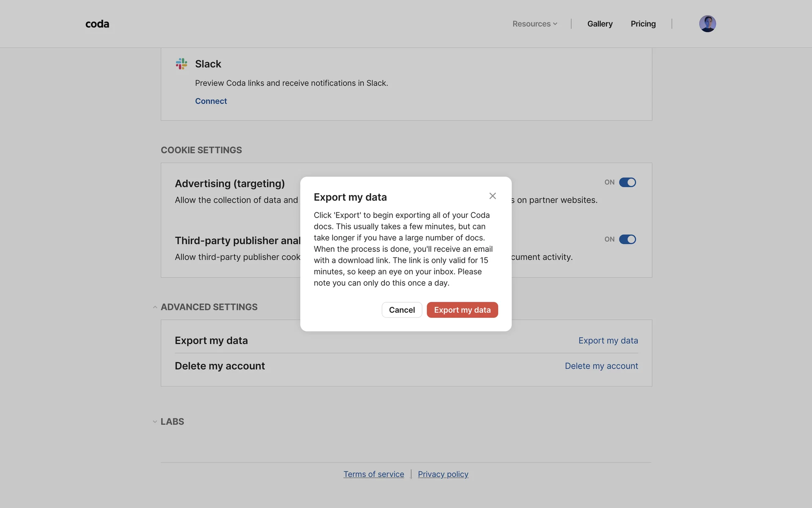Click the Slack logo icon
Viewport: 812px width, 508px height.
(x=181, y=64)
